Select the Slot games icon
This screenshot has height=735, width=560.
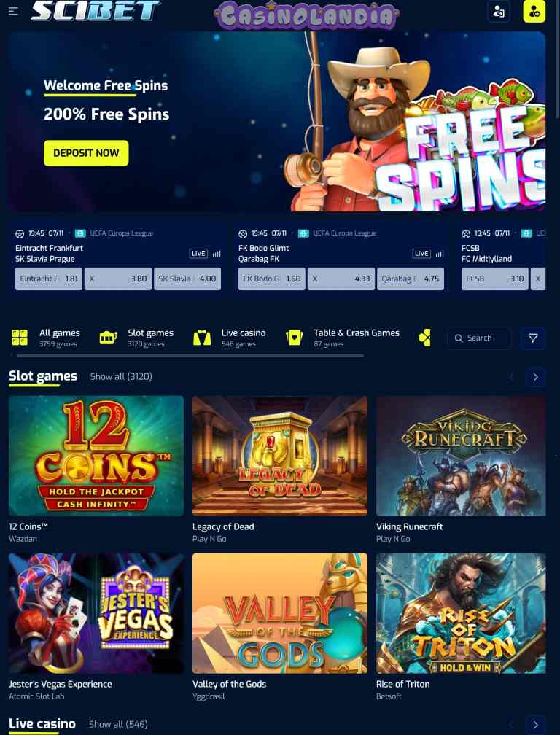coord(108,338)
